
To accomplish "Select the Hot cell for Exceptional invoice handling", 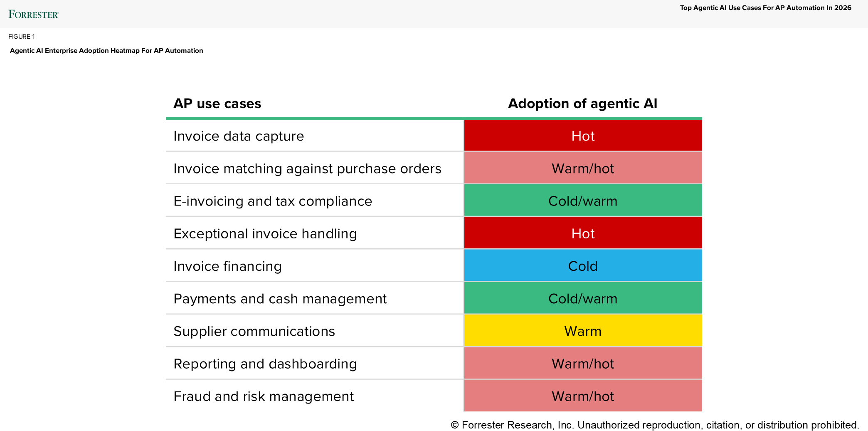I will (583, 233).
